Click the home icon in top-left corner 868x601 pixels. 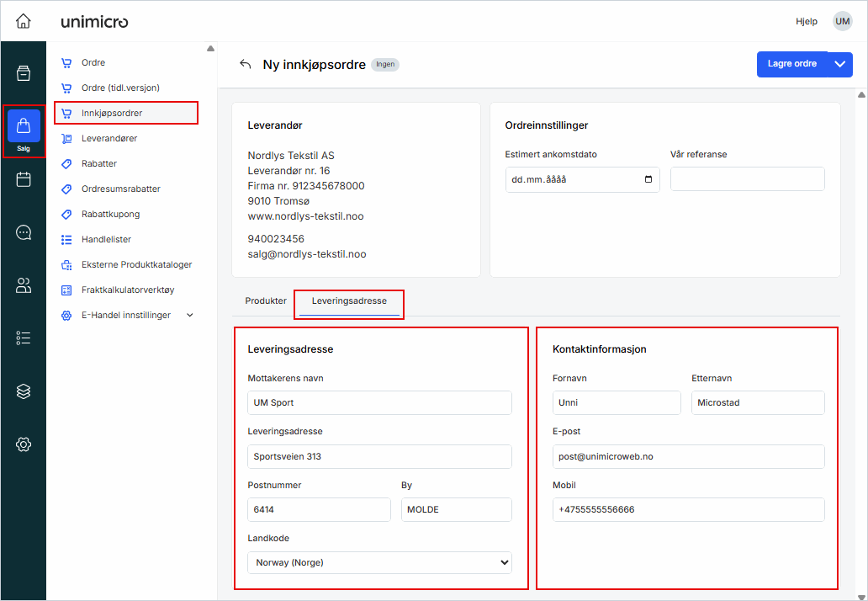pos(24,21)
